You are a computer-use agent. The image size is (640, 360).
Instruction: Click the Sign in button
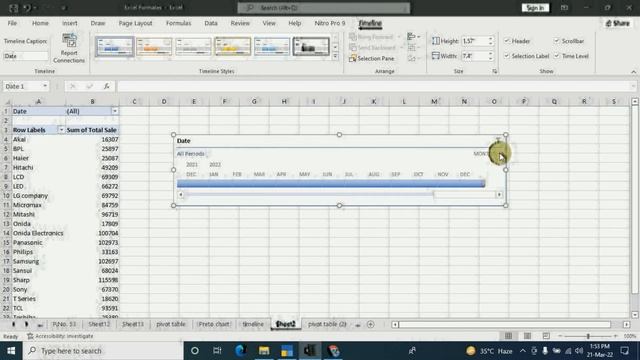[x=535, y=8]
